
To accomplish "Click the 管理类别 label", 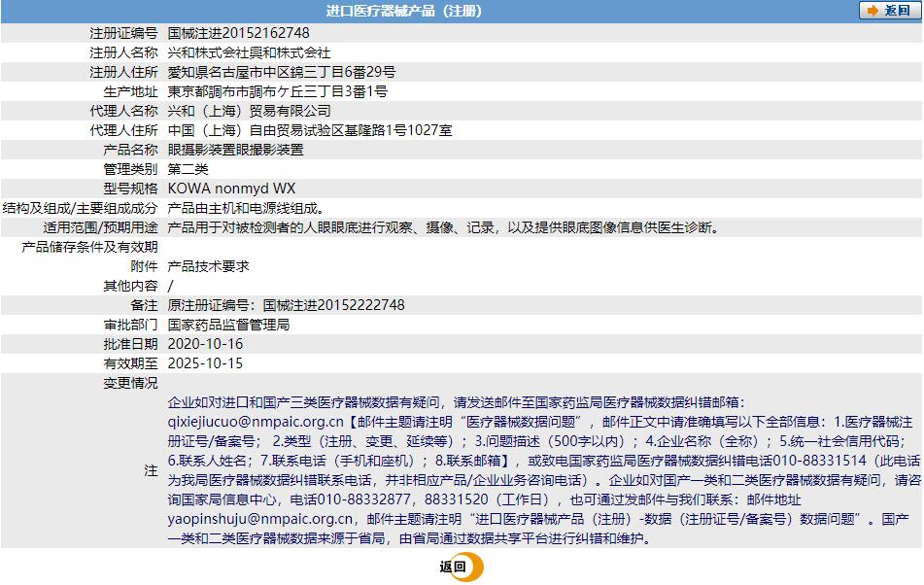I will [x=130, y=169].
